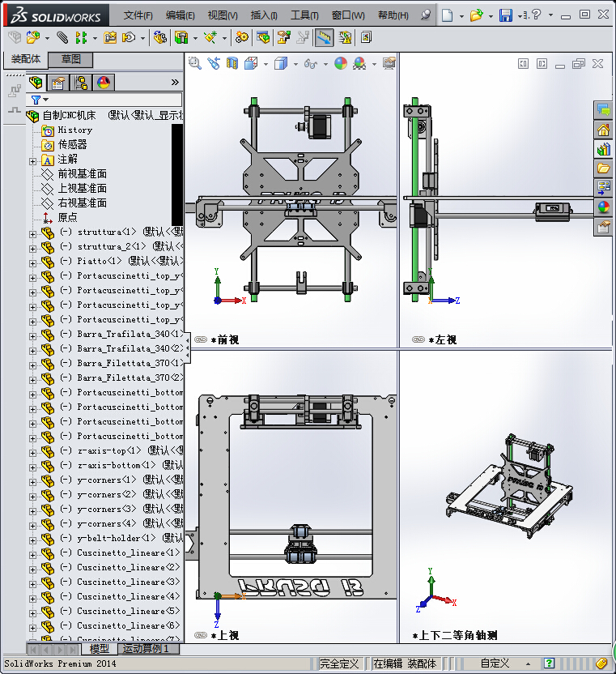This screenshot has width=616, height=674.
Task: Click the Previous View icon
Action: [x=214, y=64]
